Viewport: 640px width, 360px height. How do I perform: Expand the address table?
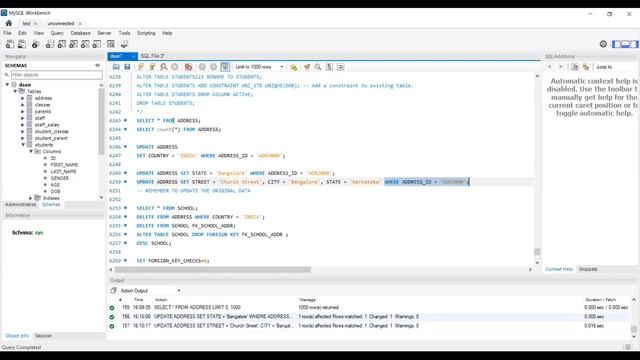point(23,98)
